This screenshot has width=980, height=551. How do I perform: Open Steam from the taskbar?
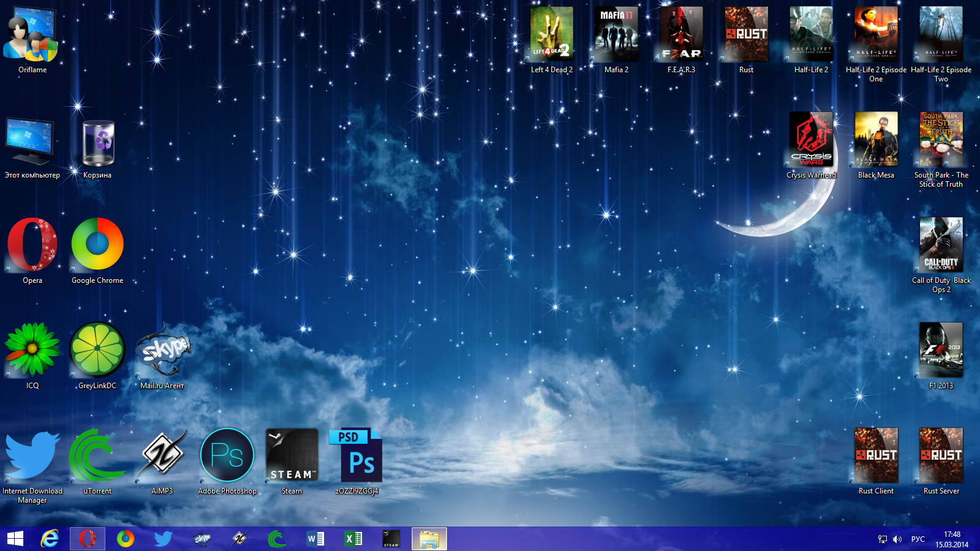[391, 539]
